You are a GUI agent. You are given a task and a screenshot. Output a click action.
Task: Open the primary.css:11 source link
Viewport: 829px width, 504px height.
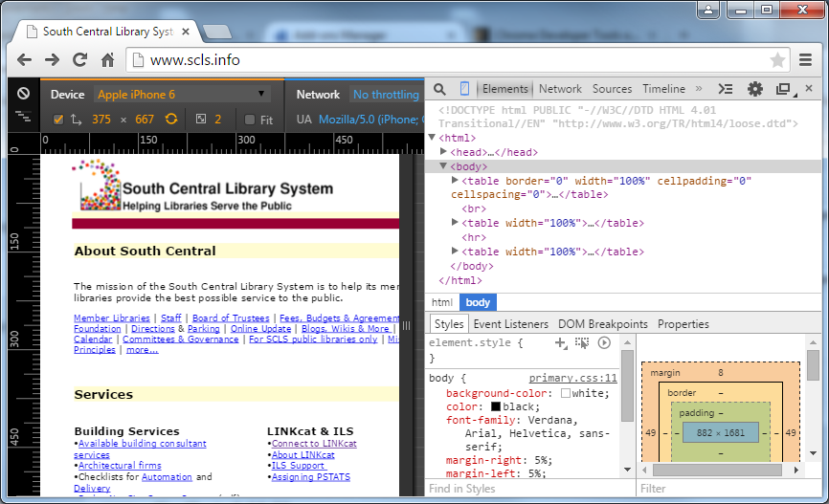pyautogui.click(x=572, y=379)
